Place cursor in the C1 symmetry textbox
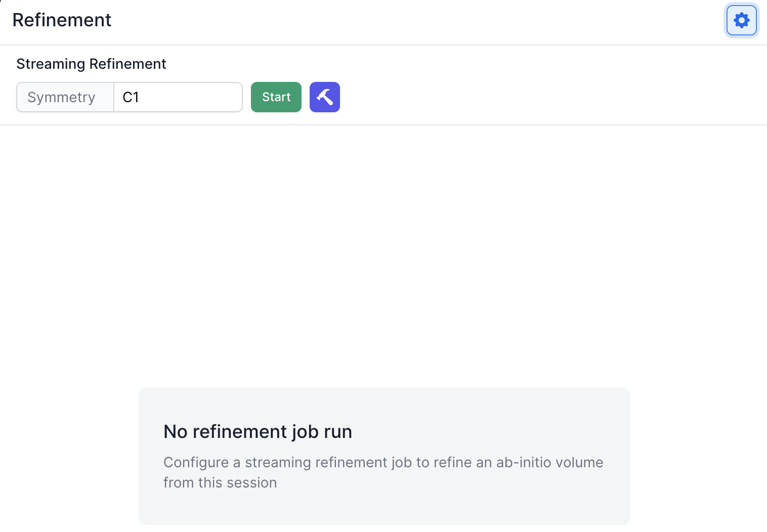This screenshot has width=767, height=532. pos(178,97)
